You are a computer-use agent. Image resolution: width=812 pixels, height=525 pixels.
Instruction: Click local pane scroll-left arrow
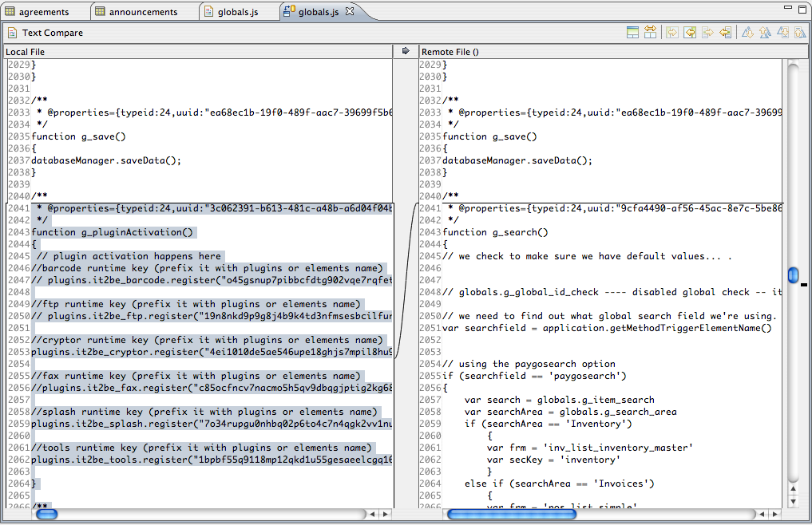coord(372,514)
